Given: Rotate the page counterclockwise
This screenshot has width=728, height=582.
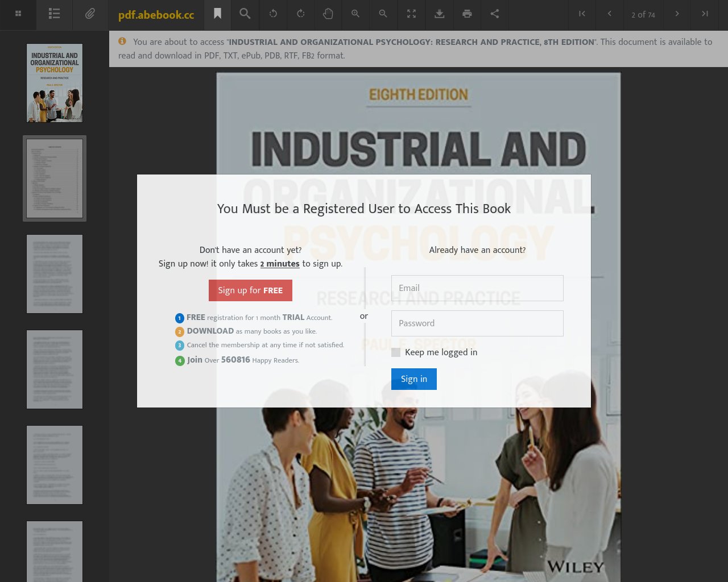Looking at the screenshot, I should 273,14.
